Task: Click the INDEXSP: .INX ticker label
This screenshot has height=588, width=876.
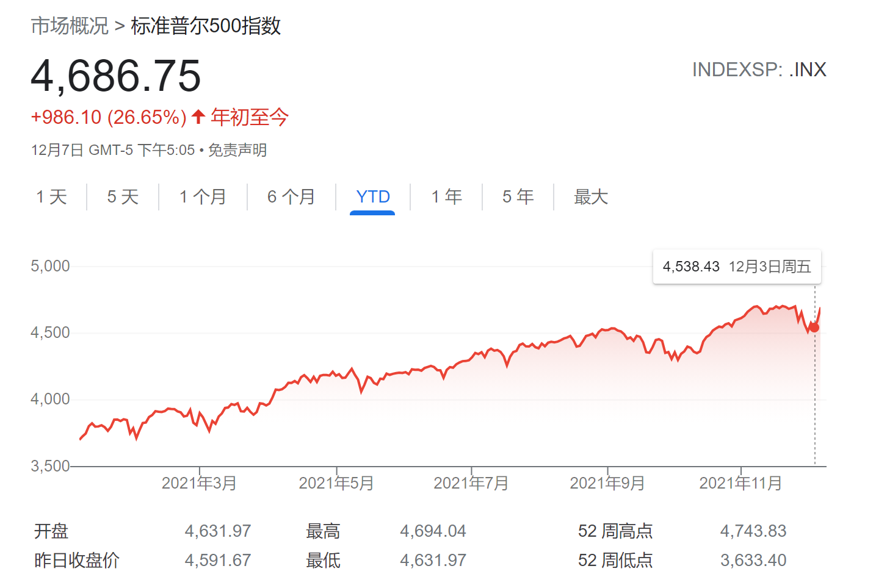Action: [759, 70]
